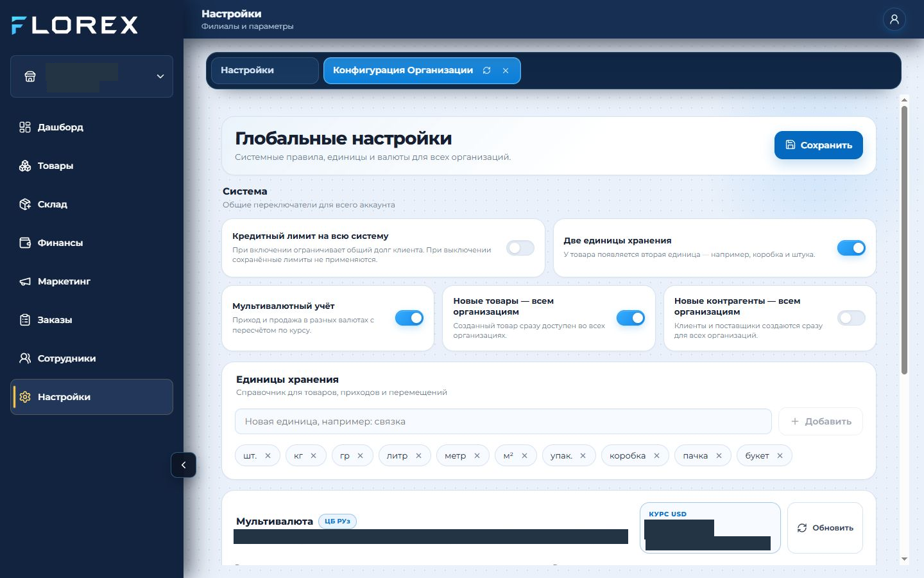Click the Мультивалюта section title

tap(275, 521)
